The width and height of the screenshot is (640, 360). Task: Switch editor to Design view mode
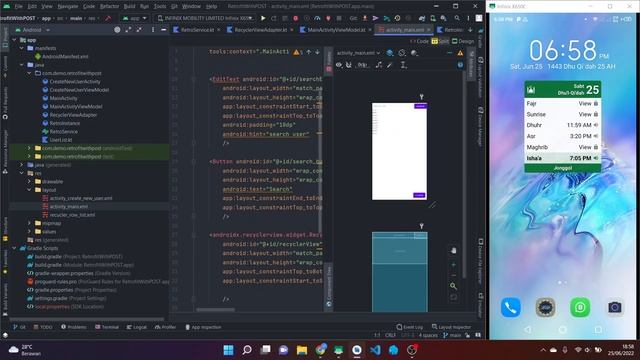click(x=463, y=41)
